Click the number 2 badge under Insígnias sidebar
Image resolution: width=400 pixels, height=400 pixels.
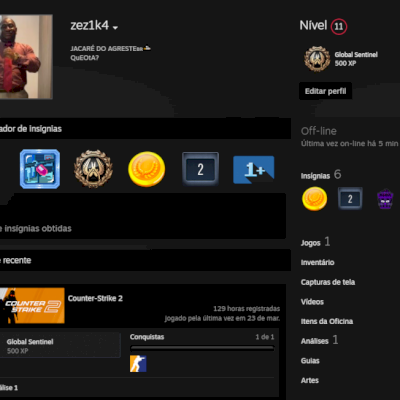[350, 199]
